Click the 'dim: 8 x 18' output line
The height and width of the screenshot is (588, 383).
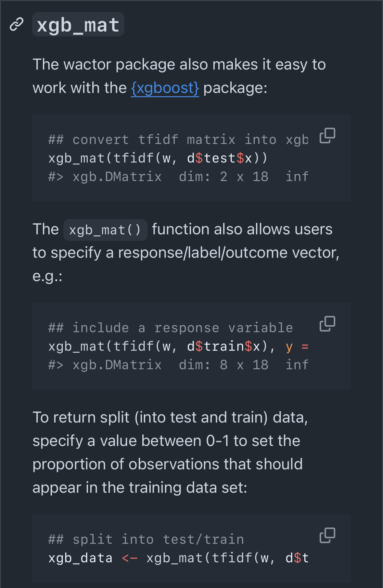pos(223,365)
